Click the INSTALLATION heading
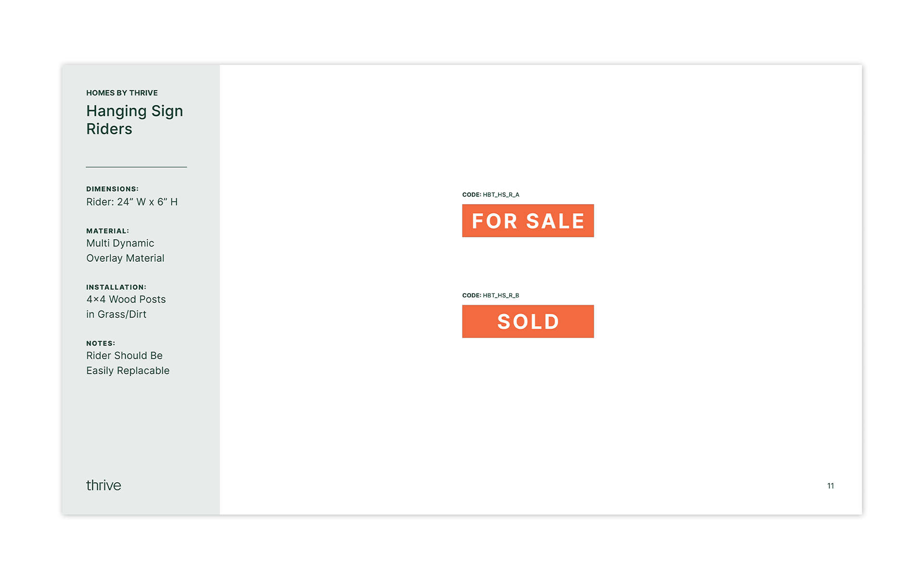Screen dimensions: 924x579 point(116,287)
